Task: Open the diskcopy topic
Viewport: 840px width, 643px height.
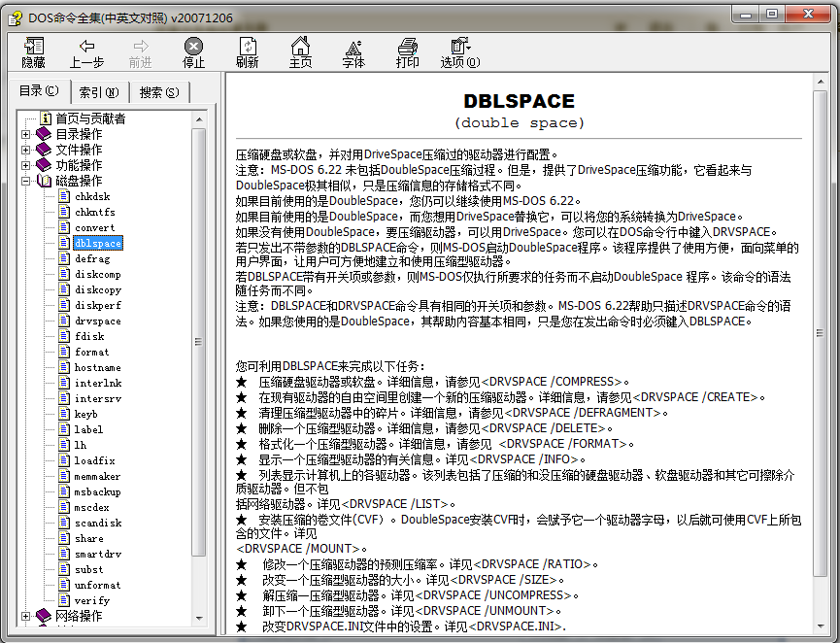Action: point(97,289)
